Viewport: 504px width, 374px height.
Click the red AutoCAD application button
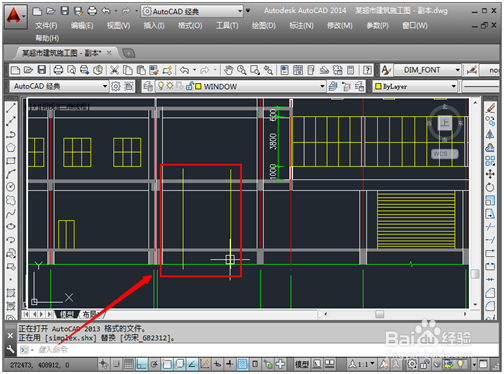point(15,17)
